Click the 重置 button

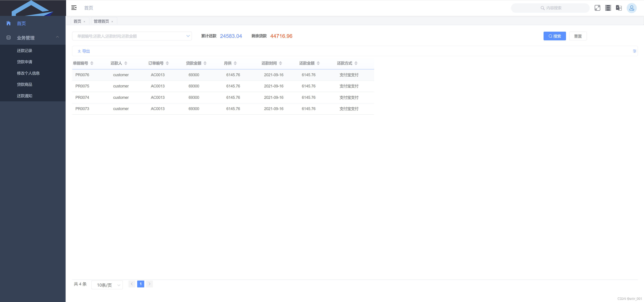(578, 36)
